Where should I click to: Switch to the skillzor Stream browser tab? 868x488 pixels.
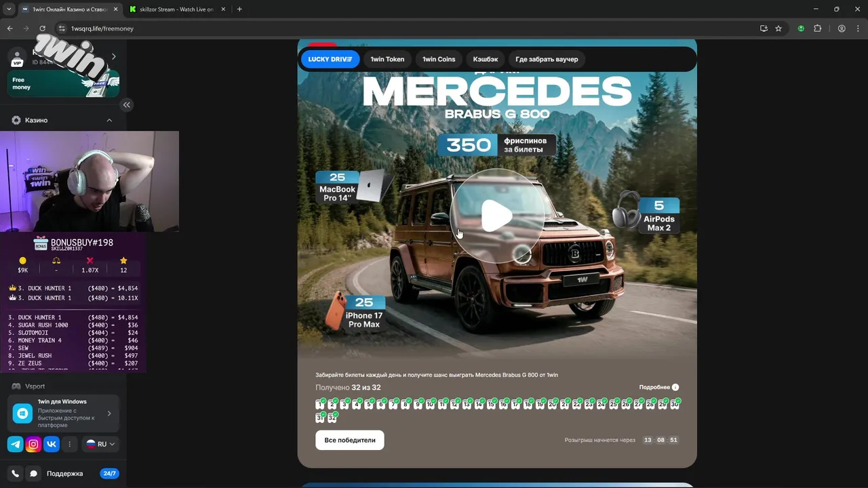click(x=178, y=9)
